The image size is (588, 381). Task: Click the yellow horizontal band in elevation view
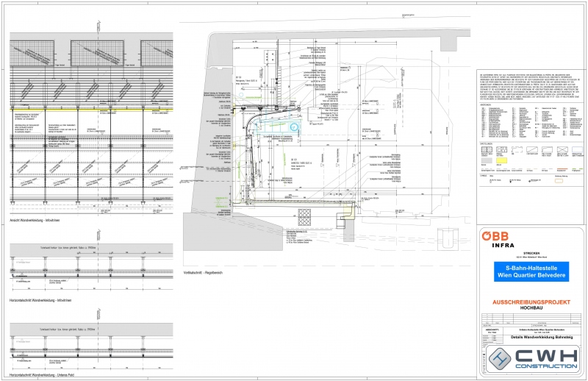coord(88,110)
